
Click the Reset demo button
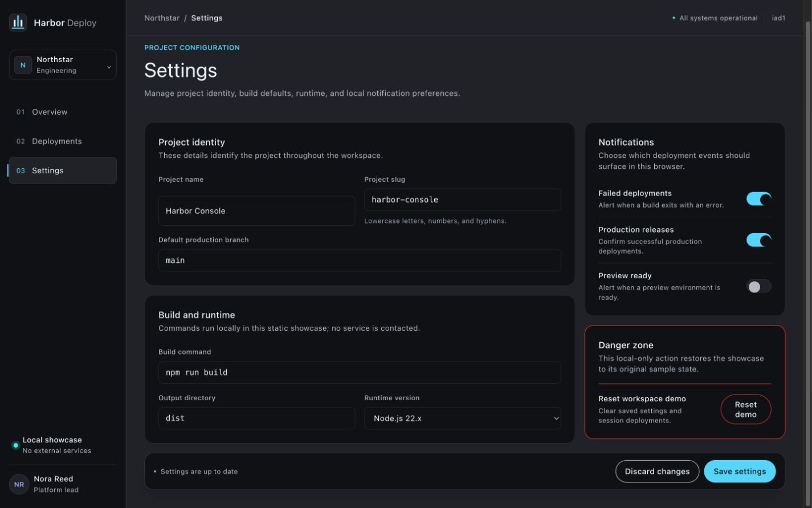745,409
